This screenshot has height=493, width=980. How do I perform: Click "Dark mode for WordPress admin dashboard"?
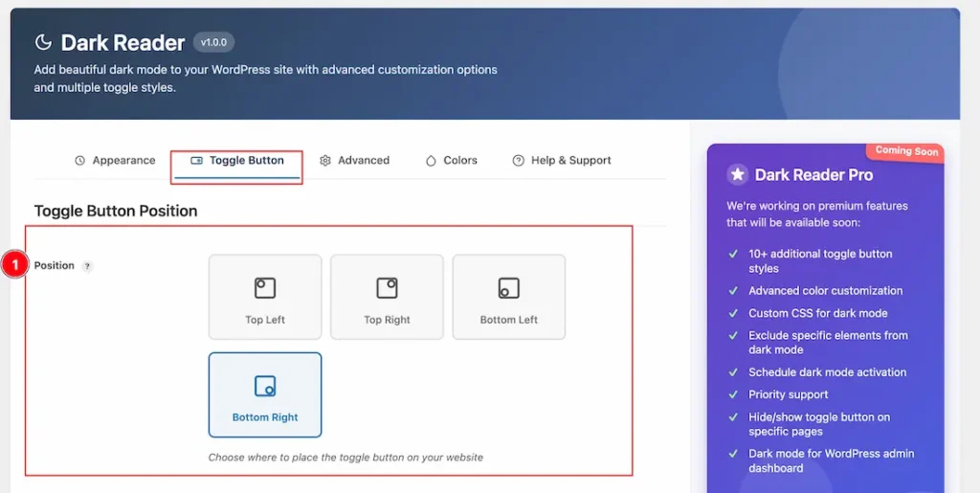pos(832,460)
